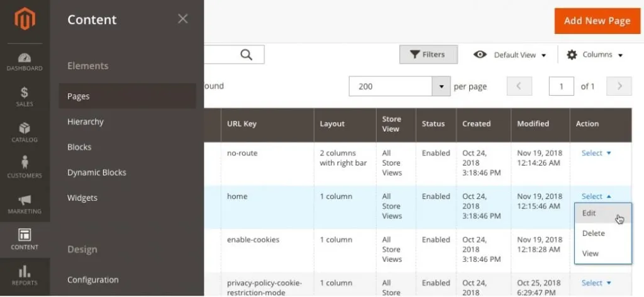Click Modified date Oct 25, 2018 6:29:47 PM
Screen dimensions: 644x297
tap(540, 288)
